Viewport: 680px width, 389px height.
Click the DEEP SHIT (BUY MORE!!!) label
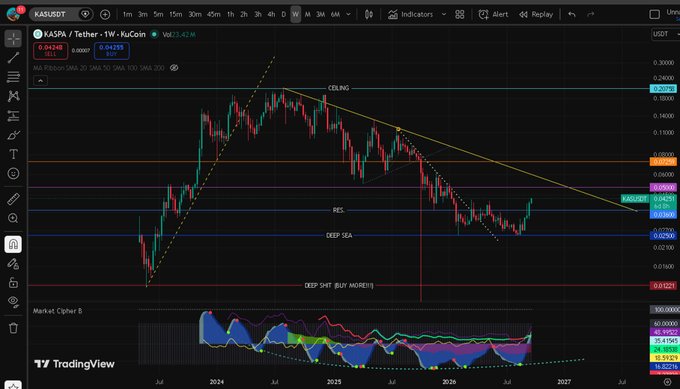click(339, 285)
